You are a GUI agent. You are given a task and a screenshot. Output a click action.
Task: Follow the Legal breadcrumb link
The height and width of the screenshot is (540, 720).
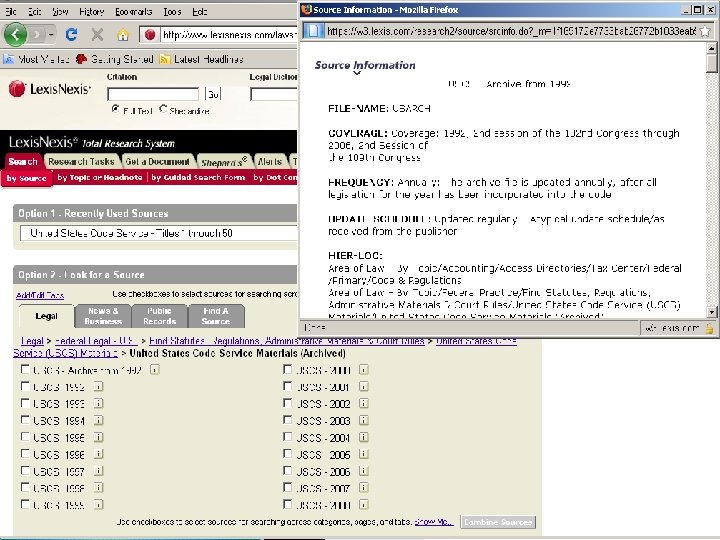(32, 341)
